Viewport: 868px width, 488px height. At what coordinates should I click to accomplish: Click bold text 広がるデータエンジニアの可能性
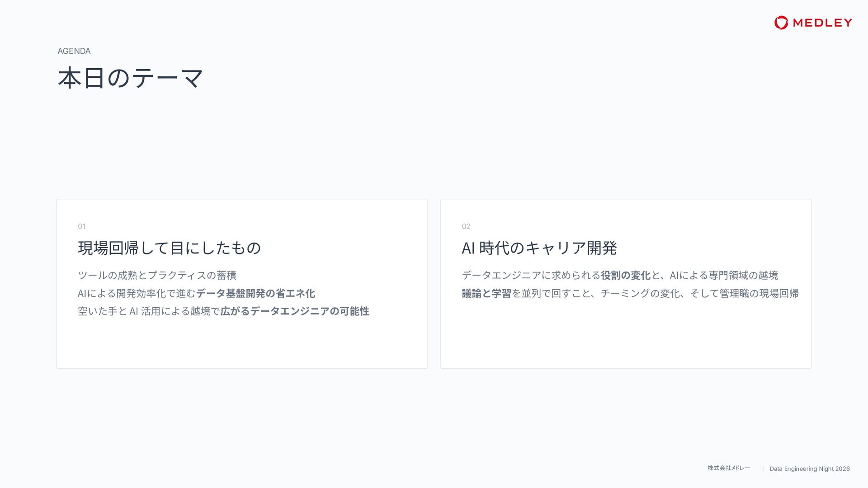(x=295, y=311)
